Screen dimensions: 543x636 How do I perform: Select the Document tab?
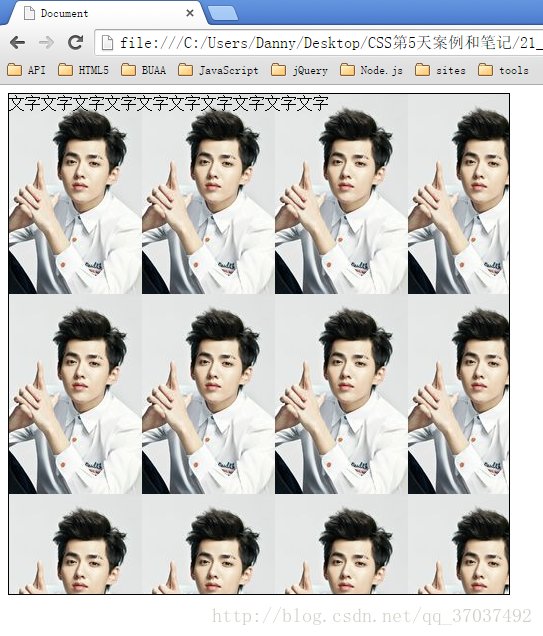(107, 13)
